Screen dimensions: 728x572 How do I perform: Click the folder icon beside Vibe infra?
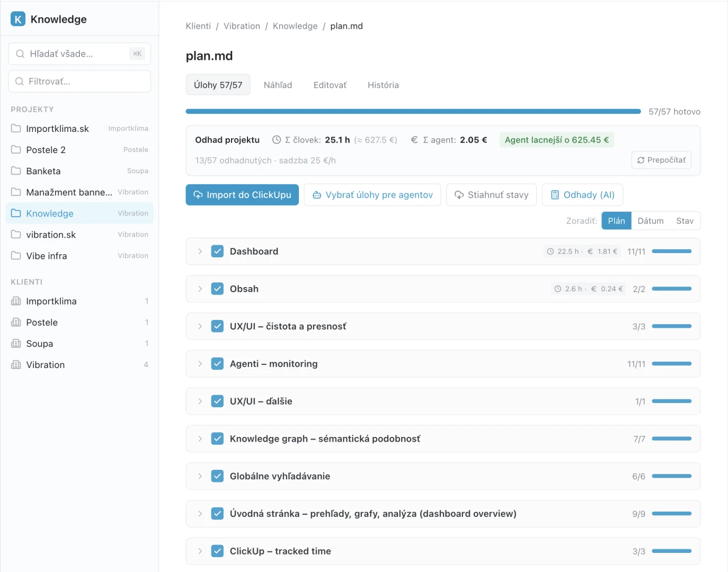pos(16,255)
